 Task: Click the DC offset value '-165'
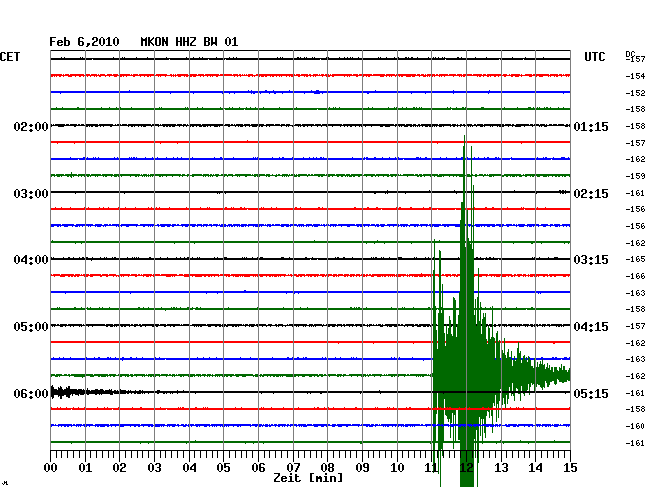tap(635, 259)
